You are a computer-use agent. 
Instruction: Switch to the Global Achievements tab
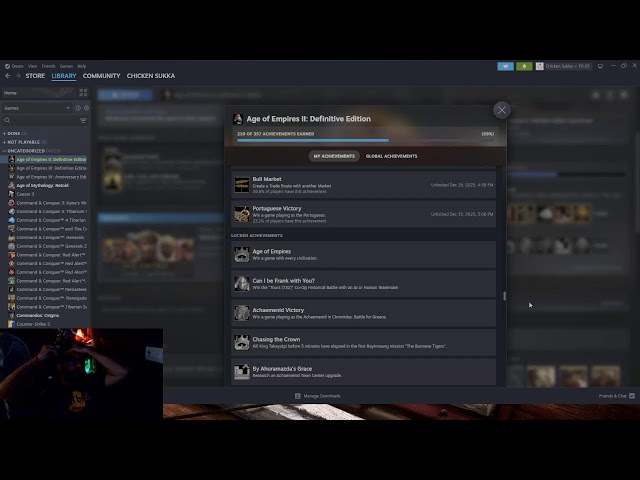(x=391, y=156)
